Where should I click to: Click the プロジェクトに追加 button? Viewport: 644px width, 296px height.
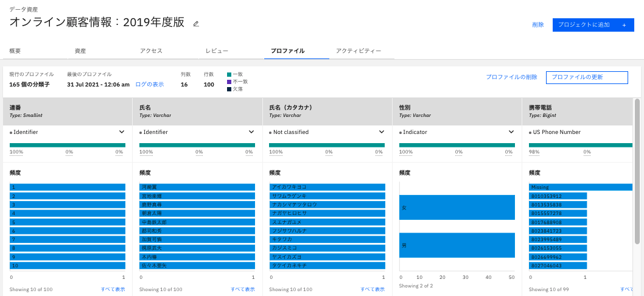point(593,24)
